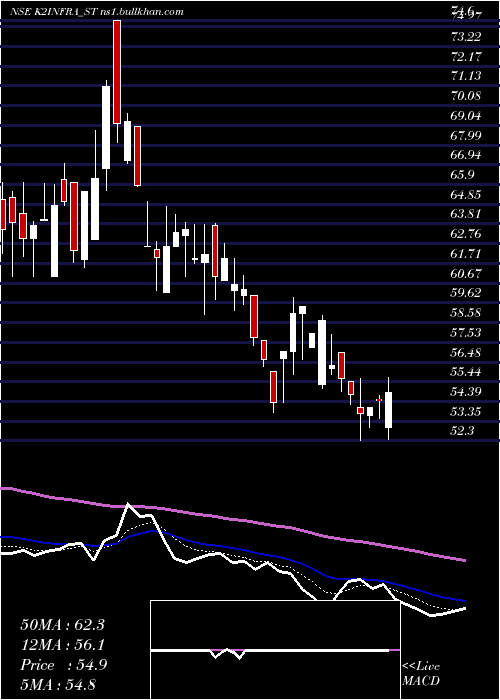Click the Price : 54.9 readout
The image size is (500, 700).
click(63, 665)
